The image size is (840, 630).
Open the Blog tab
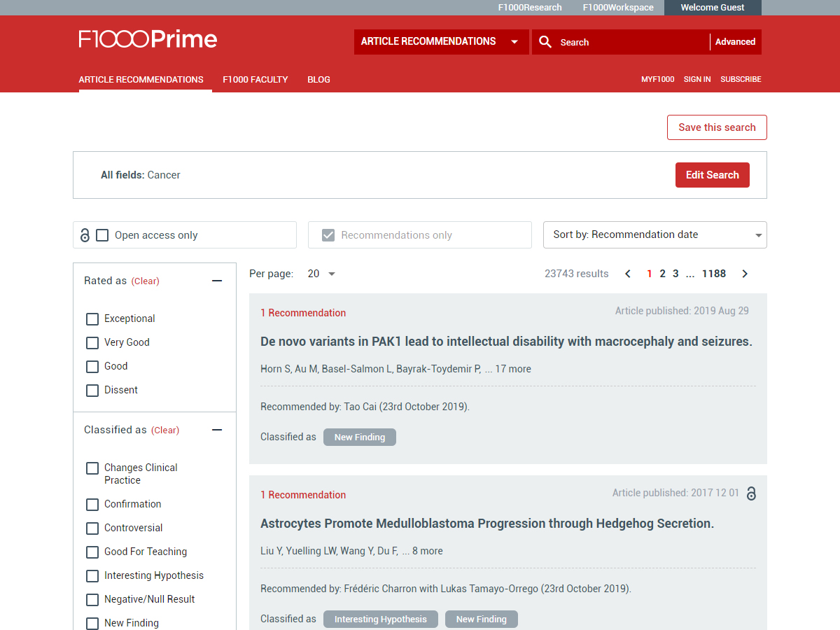click(x=318, y=80)
